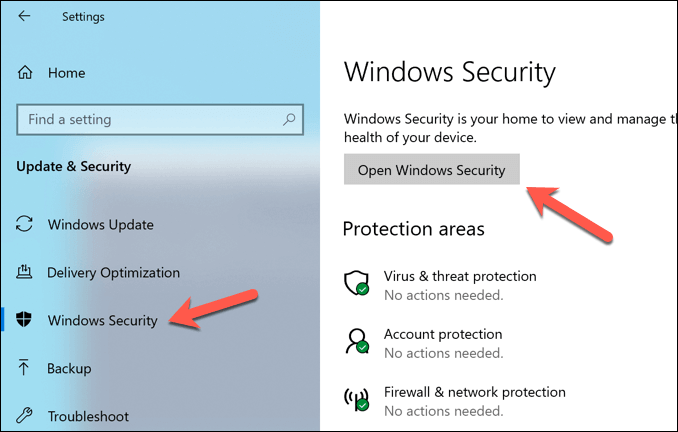Select Delivery Optimization in the sidebar
The height and width of the screenshot is (432, 678).
[113, 272]
